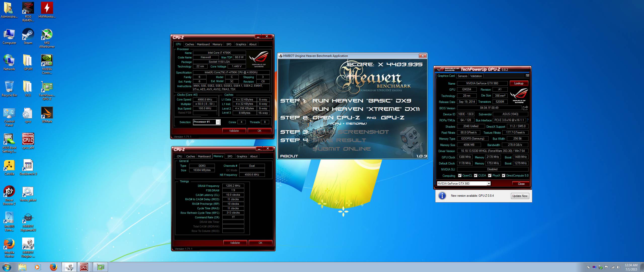Switch to Mainboard tab in top CPU-Z

[x=203, y=44]
